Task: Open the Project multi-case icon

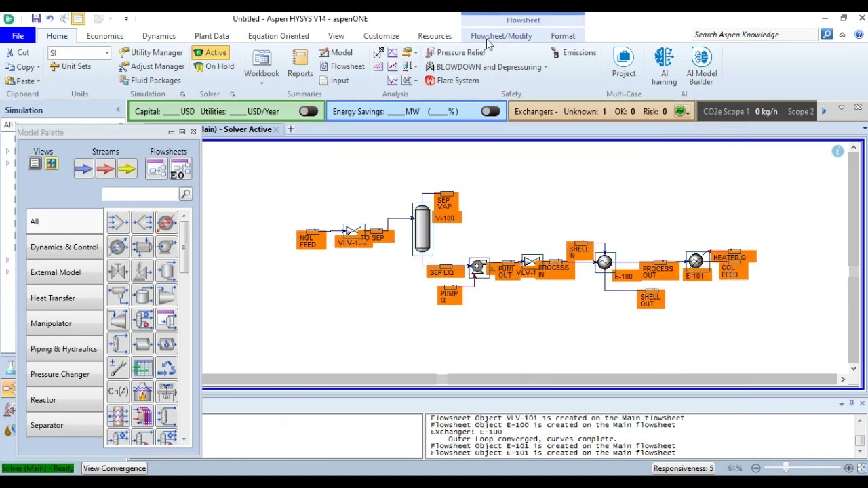Action: point(623,62)
